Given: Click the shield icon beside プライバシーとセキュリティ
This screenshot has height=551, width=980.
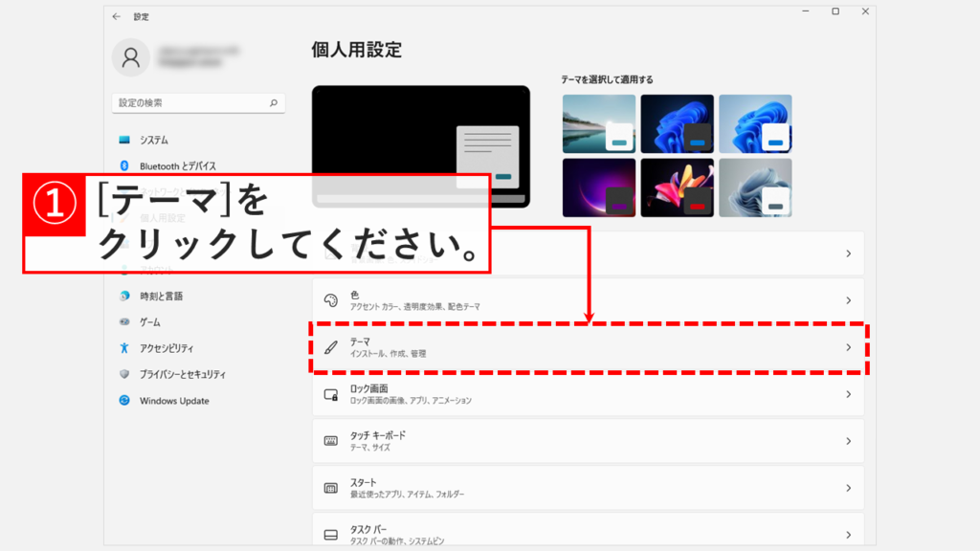Looking at the screenshot, I should click(124, 374).
